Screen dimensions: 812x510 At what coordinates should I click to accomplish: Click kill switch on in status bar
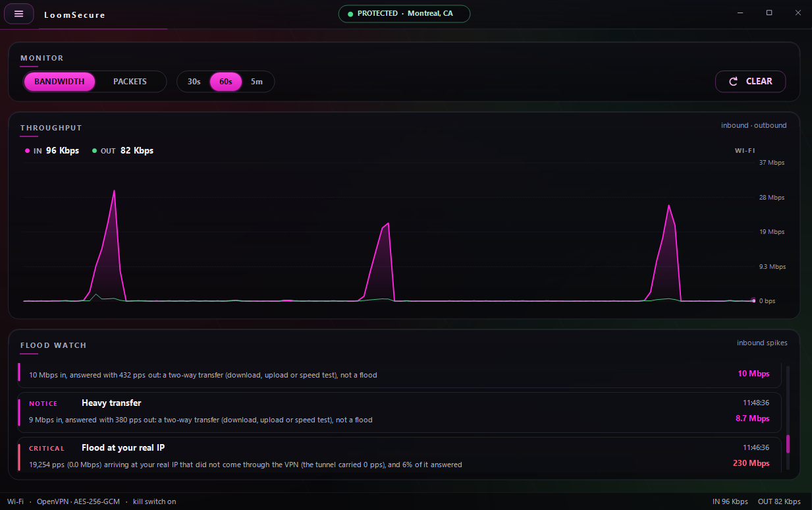[x=155, y=501]
